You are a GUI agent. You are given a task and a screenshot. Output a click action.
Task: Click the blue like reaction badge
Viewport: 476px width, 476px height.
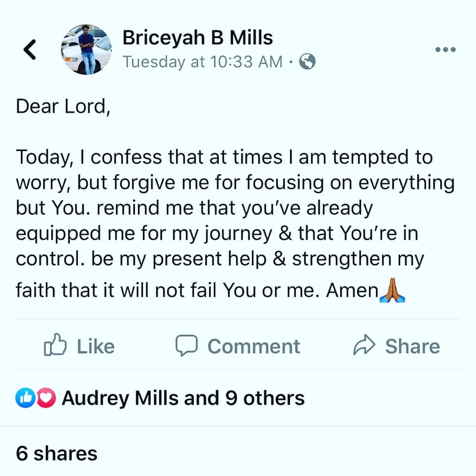coord(25,398)
